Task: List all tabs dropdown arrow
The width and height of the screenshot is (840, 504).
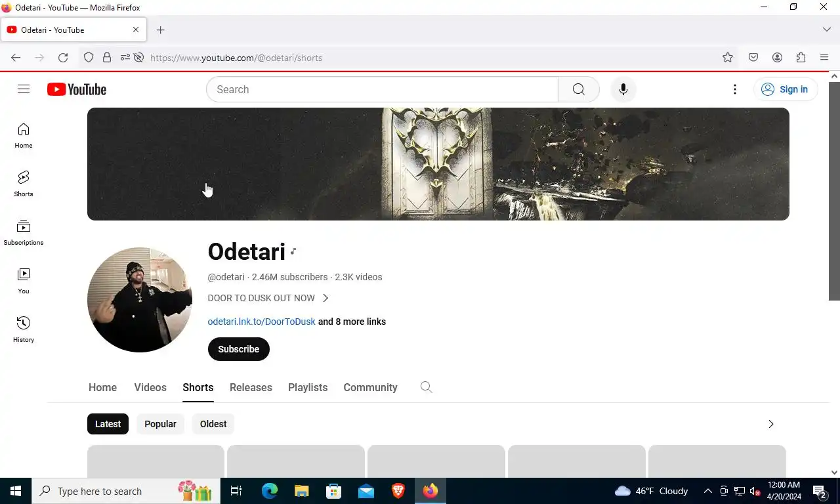Action: click(x=827, y=30)
